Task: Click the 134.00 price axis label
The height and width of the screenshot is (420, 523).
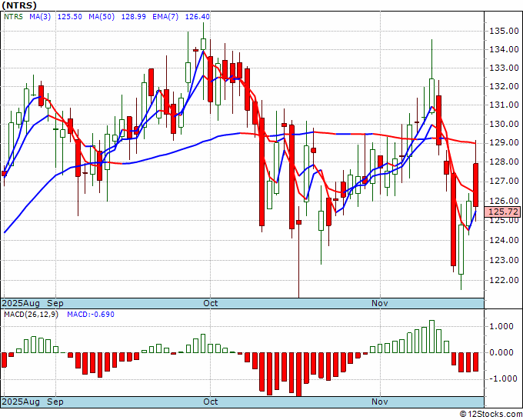Action: (504, 50)
